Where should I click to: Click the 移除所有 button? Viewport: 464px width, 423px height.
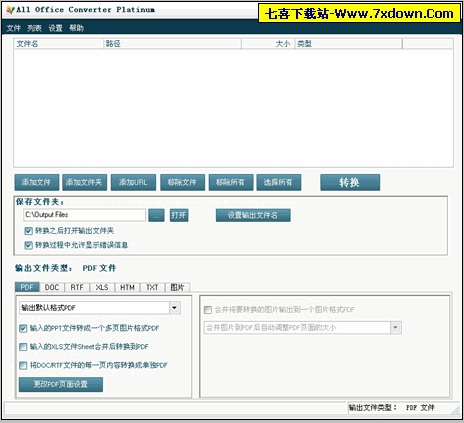point(231,182)
